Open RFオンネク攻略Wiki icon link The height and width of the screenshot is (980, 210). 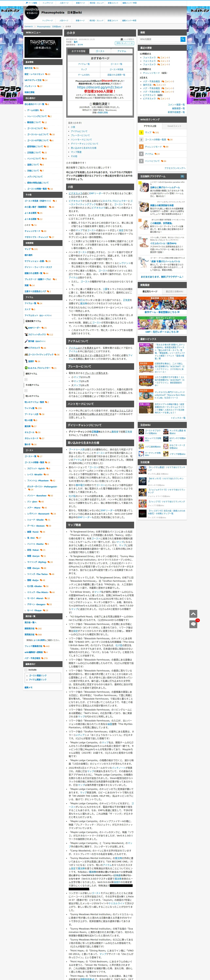[166, 439]
